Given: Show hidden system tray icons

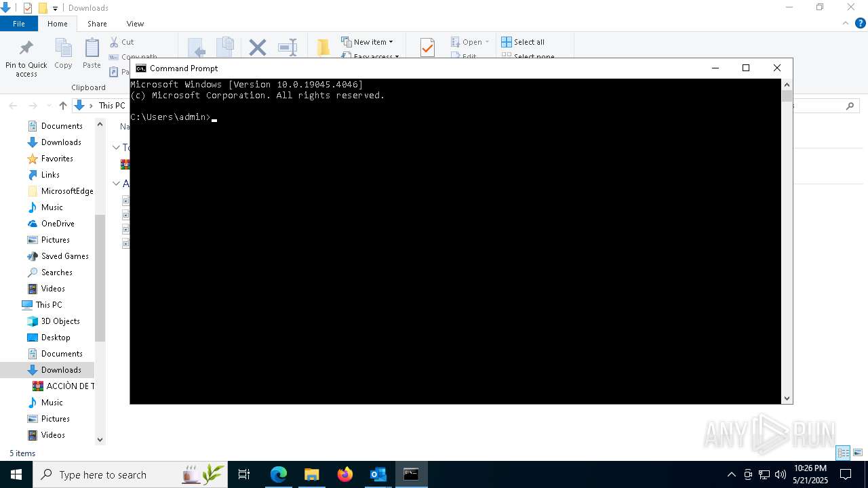Looking at the screenshot, I should (x=731, y=474).
